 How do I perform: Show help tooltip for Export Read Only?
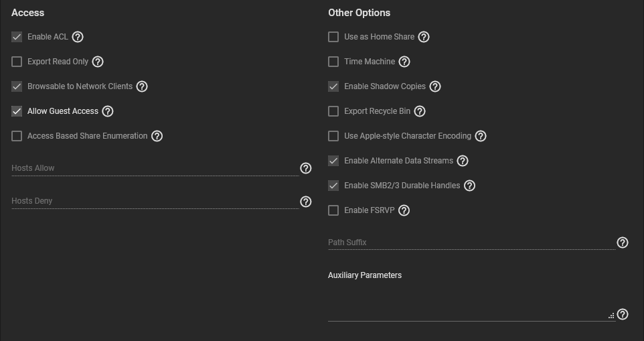[x=98, y=62]
